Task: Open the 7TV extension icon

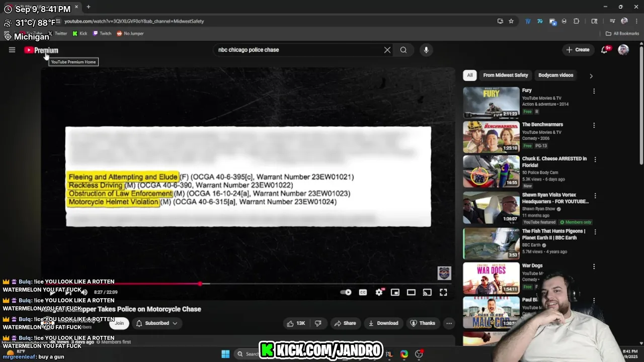Action: click(x=540, y=21)
